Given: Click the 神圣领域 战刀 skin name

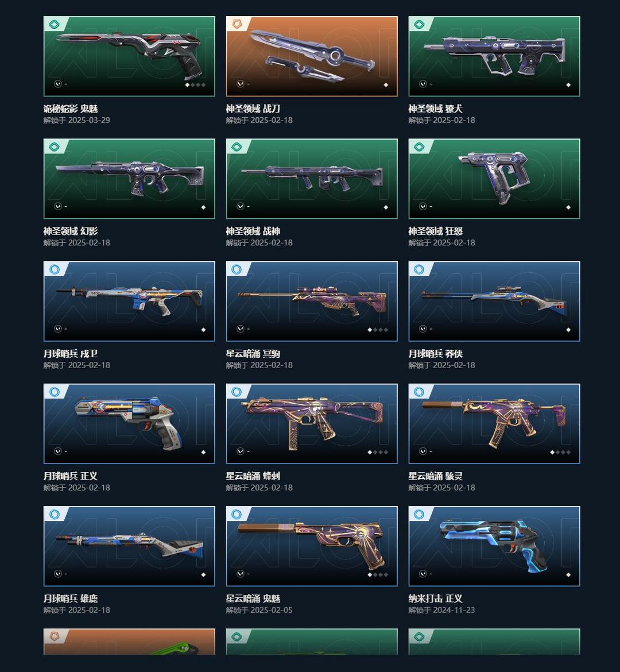Looking at the screenshot, I should (x=253, y=109).
